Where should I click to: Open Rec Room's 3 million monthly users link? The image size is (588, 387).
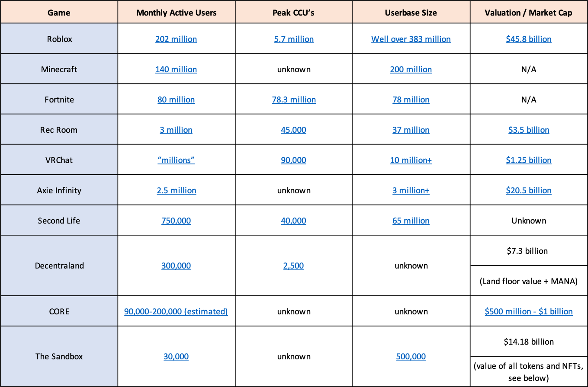[x=176, y=130]
